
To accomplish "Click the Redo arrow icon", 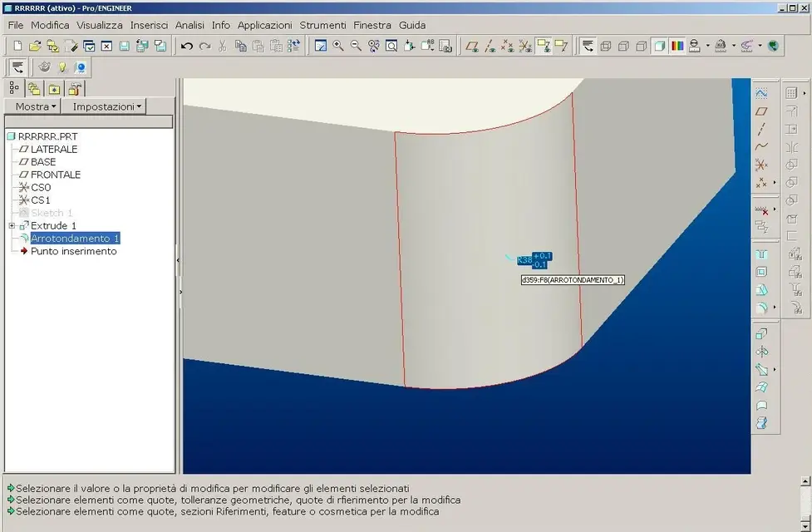I will coord(205,46).
